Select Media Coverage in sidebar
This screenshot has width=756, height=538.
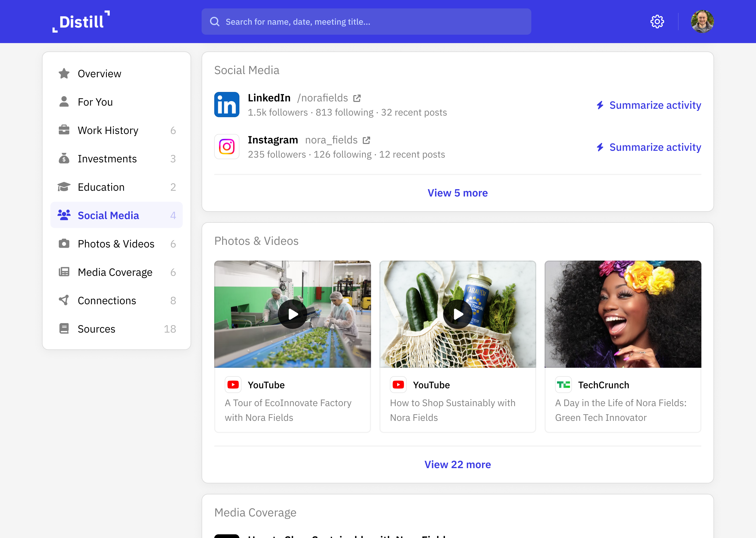[x=115, y=272]
